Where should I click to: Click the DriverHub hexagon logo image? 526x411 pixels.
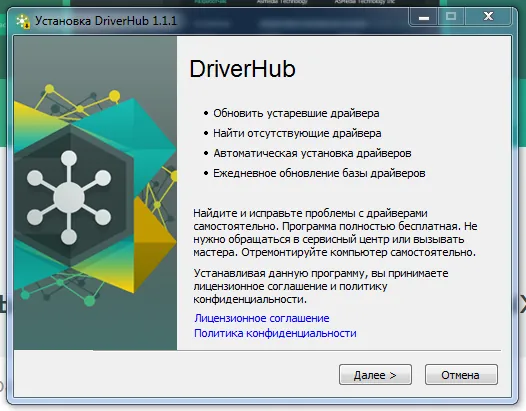[x=69, y=197]
